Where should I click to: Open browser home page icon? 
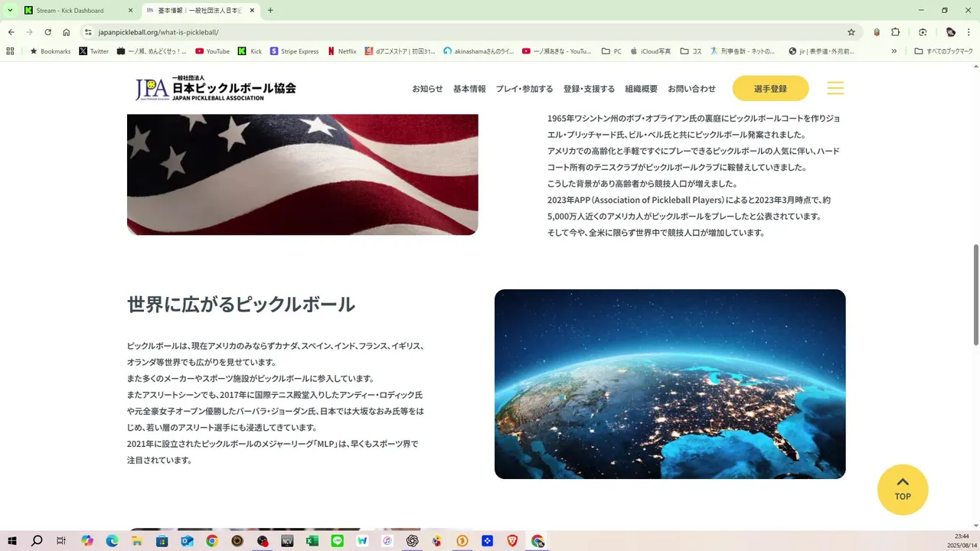pyautogui.click(x=66, y=32)
